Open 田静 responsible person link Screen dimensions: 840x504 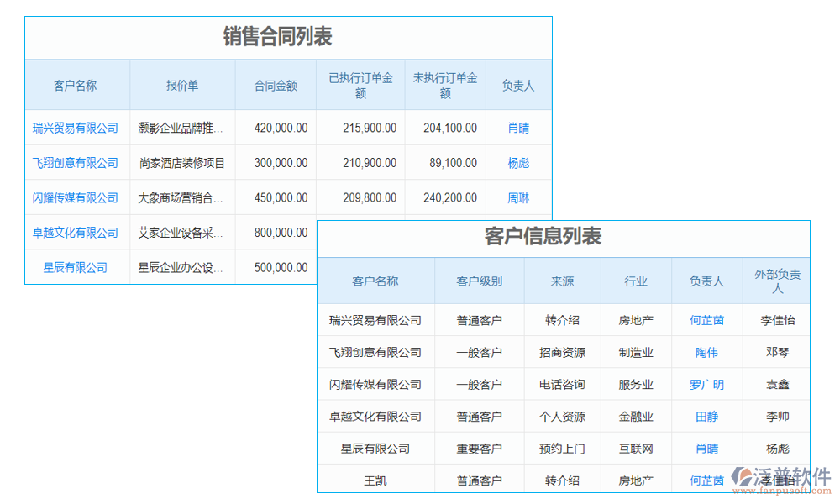point(706,416)
